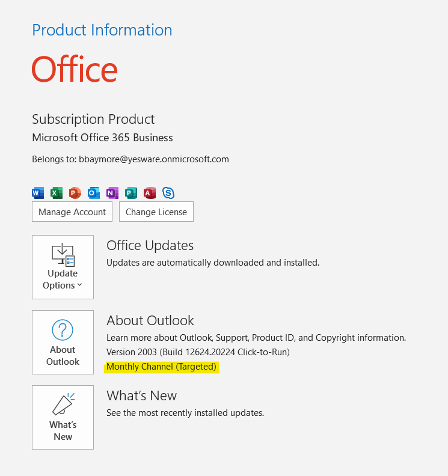
Task: Click the Excel app icon
Action: tap(57, 193)
